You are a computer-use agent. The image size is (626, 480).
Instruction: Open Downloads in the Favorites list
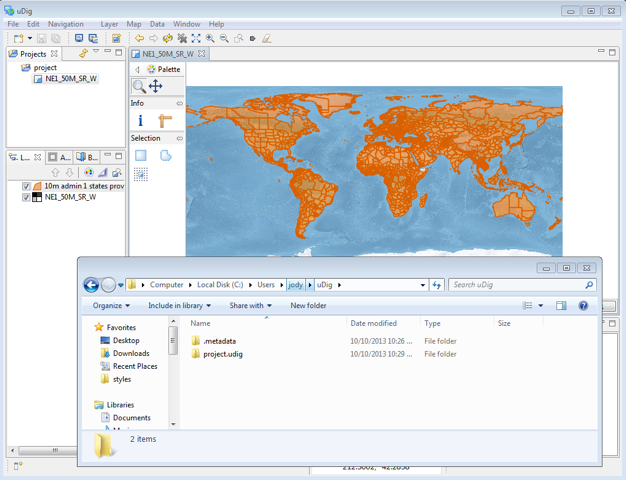[131, 353]
